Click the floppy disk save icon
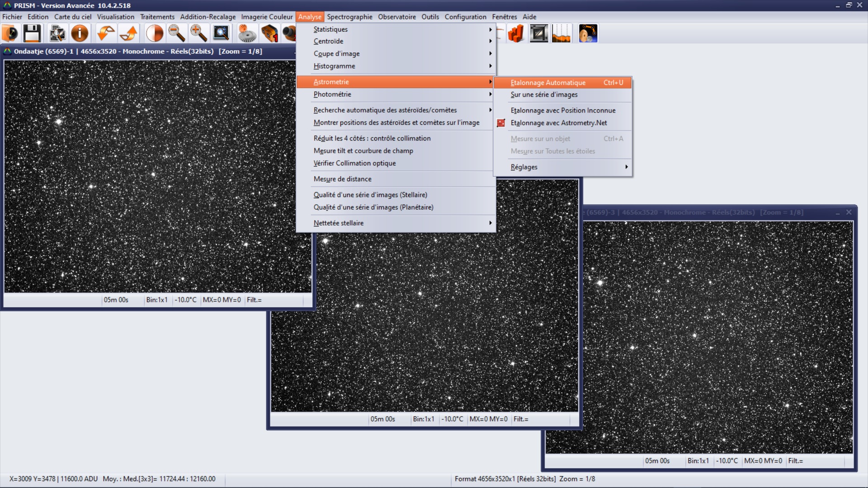This screenshot has height=488, width=868. coord(32,33)
